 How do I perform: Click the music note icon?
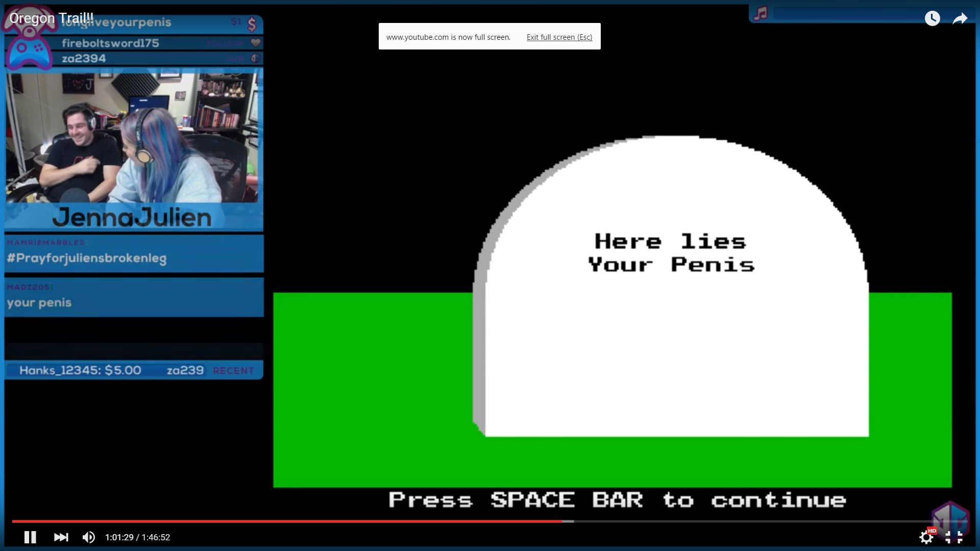(761, 13)
